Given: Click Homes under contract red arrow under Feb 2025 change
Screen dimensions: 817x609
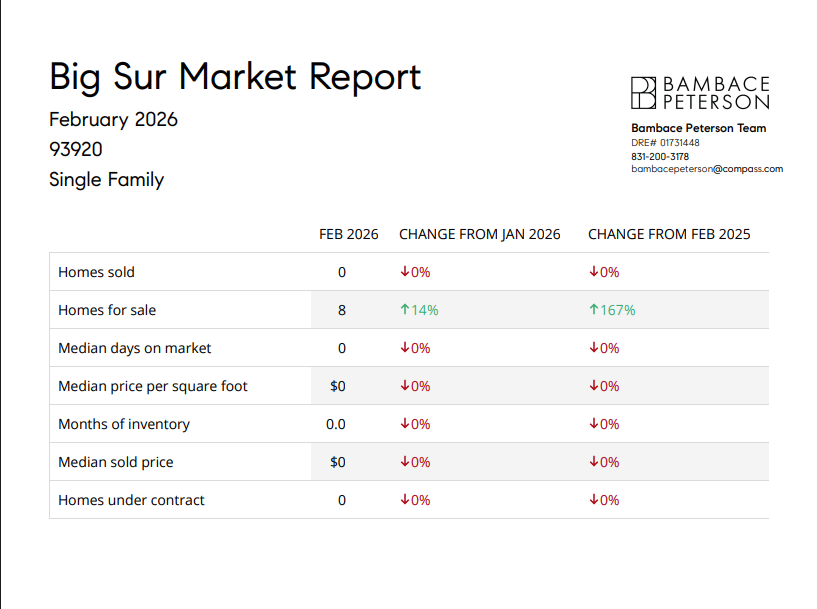Looking at the screenshot, I should [x=593, y=500].
